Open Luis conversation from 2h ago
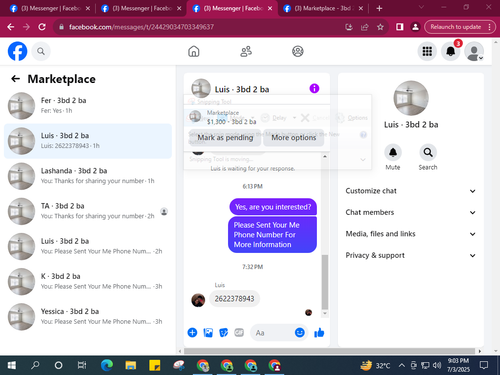 [88, 246]
